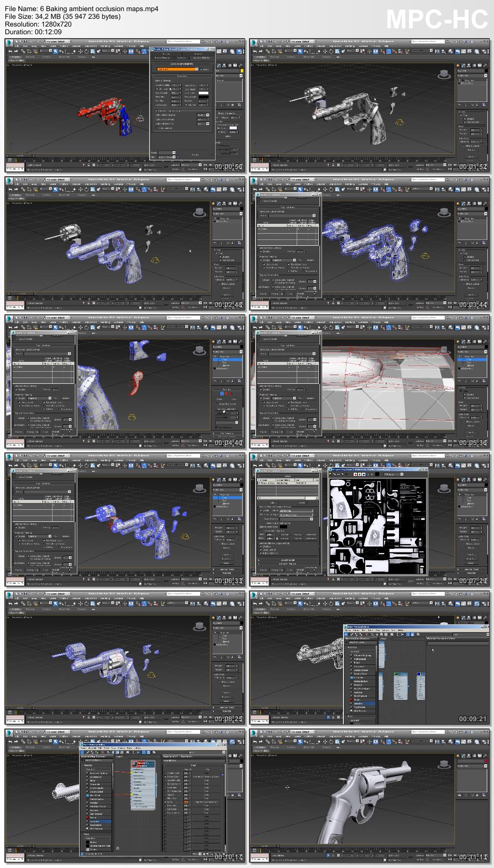Screen dimensions: 494x868
Task: Click the 'Resolution: 1280x720' header line
Action: tap(38, 24)
